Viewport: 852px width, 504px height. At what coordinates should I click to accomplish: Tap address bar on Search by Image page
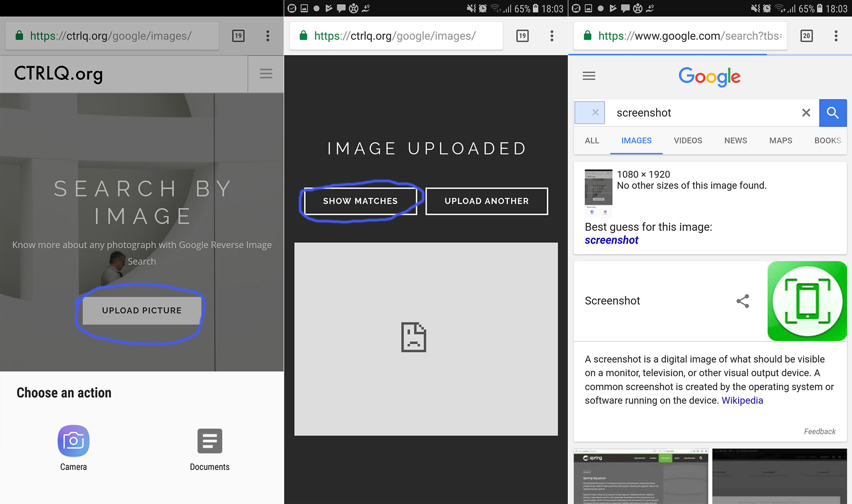(x=112, y=36)
